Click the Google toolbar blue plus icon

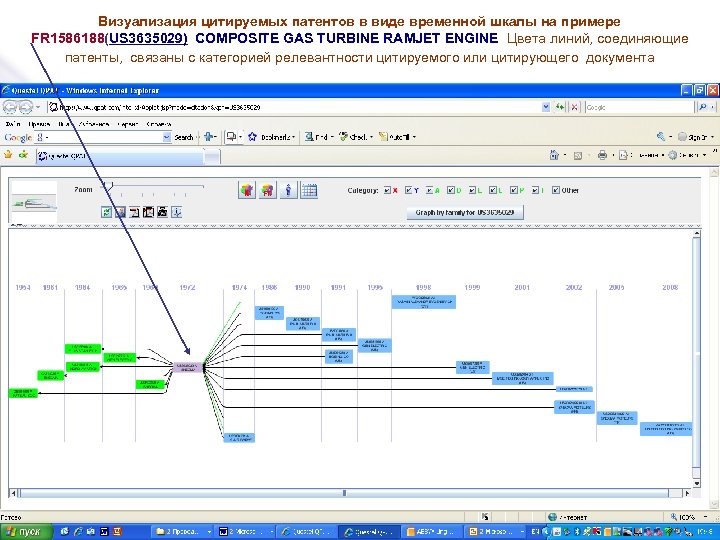coord(209,136)
